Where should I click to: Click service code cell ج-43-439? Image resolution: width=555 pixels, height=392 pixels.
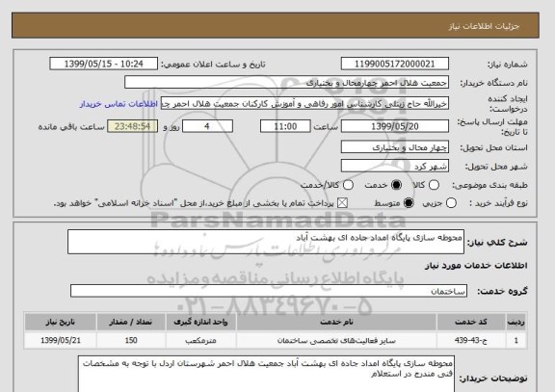(x=471, y=341)
